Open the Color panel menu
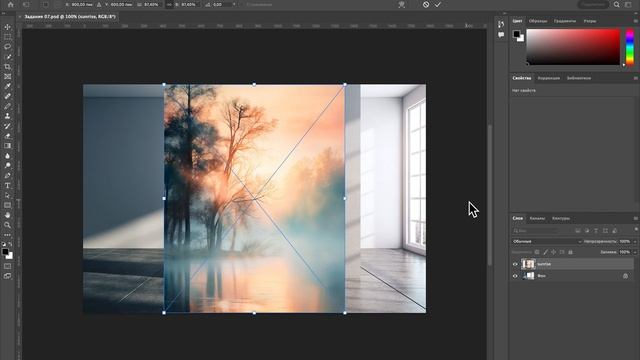Screen dimensions: 640x360 (636, 21)
